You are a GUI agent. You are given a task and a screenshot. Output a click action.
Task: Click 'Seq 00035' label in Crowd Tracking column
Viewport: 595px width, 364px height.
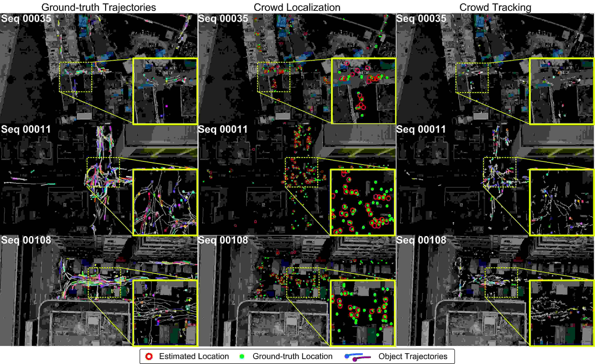point(421,18)
